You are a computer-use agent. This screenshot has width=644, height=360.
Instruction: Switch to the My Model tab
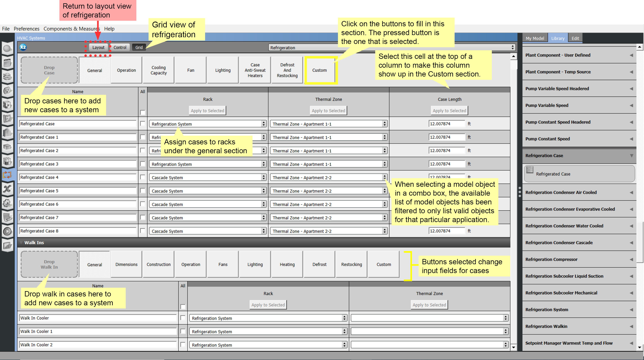click(x=535, y=38)
